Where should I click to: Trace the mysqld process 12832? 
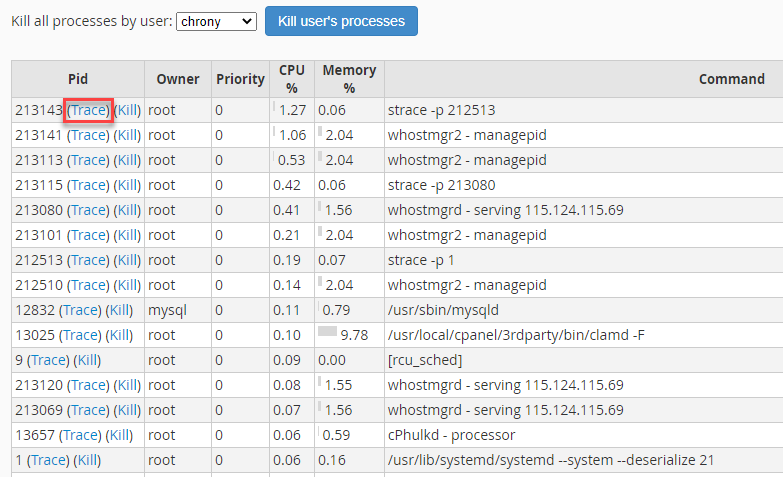pyautogui.click(x=80, y=310)
